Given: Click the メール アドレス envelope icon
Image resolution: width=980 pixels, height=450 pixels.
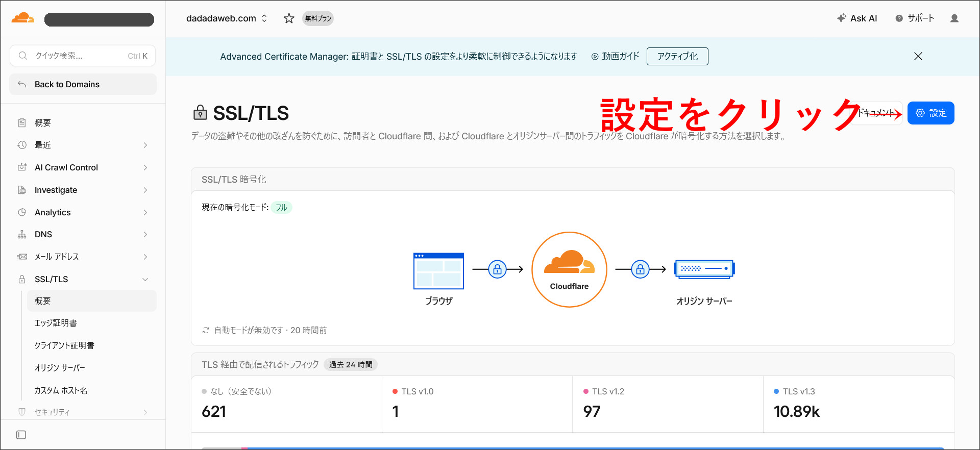Looking at the screenshot, I should click(22, 257).
